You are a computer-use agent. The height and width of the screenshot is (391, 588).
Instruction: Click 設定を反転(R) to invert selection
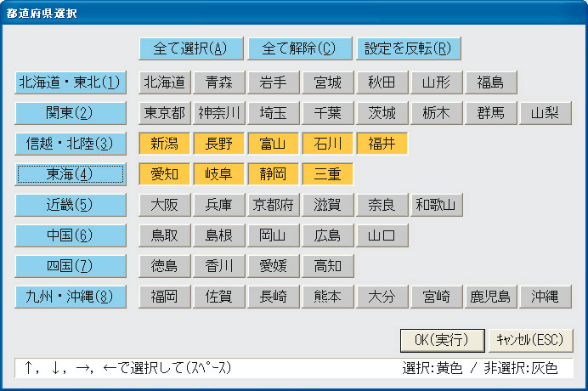(409, 48)
